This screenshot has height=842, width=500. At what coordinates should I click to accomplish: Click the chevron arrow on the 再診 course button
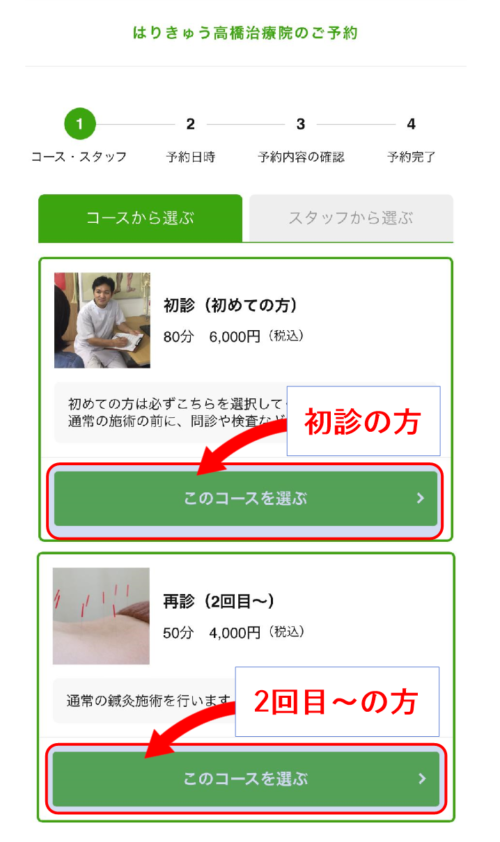(422, 779)
